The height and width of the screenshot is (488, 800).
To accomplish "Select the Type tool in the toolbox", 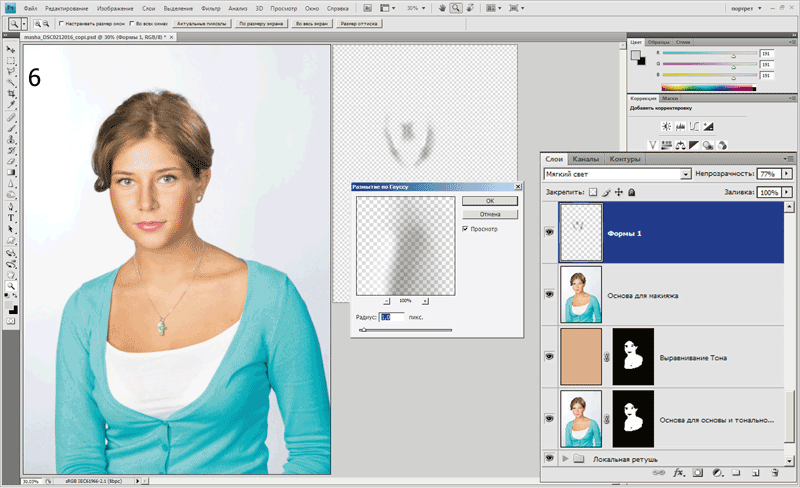I will tap(10, 217).
